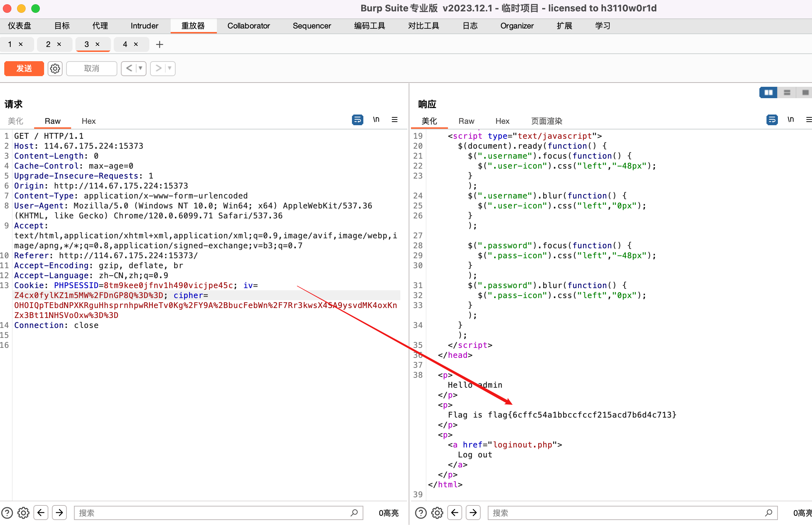The image size is (812, 525).
Task: Open Repeater settings gear next to Send button
Action: click(x=55, y=68)
